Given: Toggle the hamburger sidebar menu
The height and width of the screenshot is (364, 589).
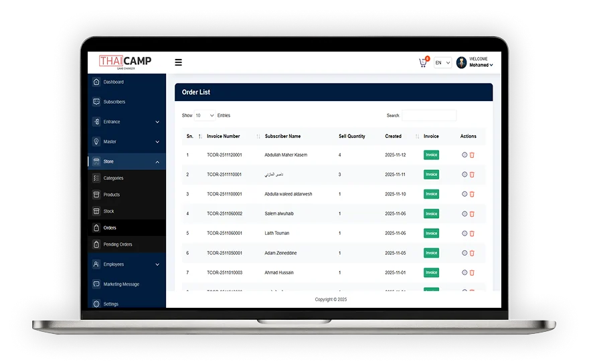Looking at the screenshot, I should pos(178,63).
